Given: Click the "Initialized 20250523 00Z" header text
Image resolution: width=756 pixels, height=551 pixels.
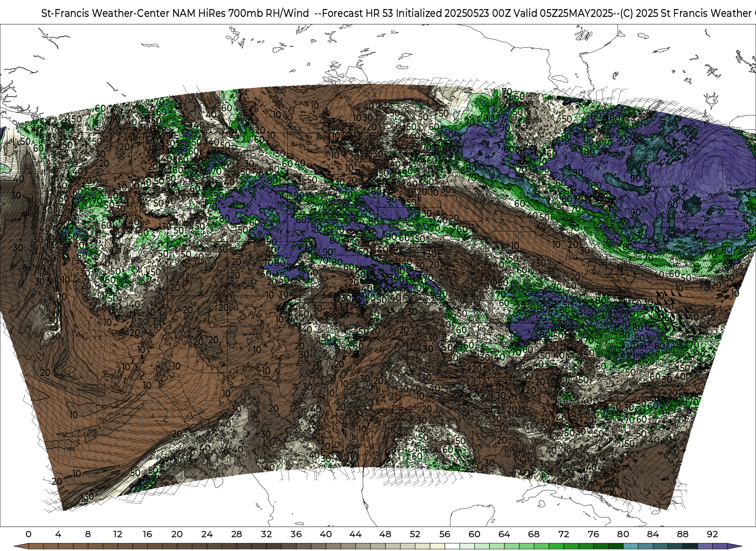Looking at the screenshot, I should [453, 13].
